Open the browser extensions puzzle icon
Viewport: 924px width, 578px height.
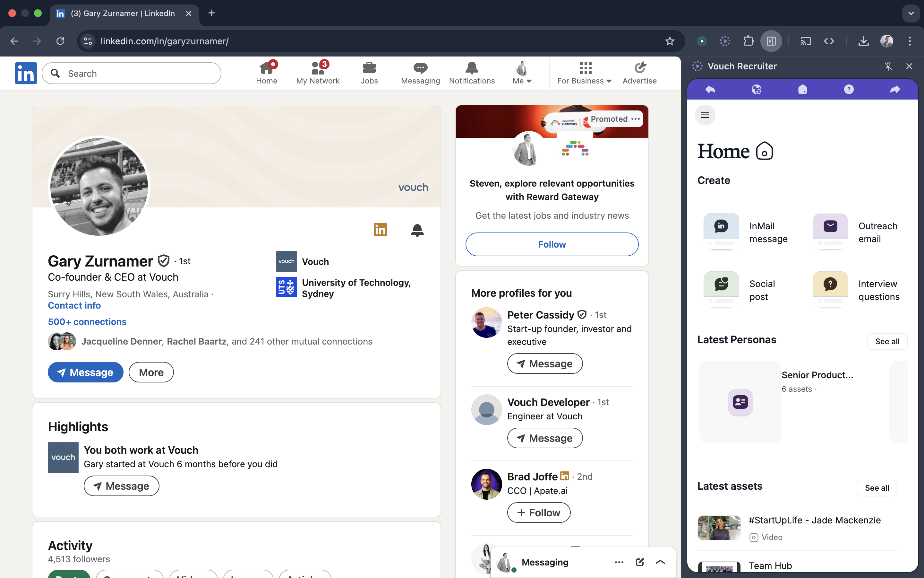(x=748, y=41)
